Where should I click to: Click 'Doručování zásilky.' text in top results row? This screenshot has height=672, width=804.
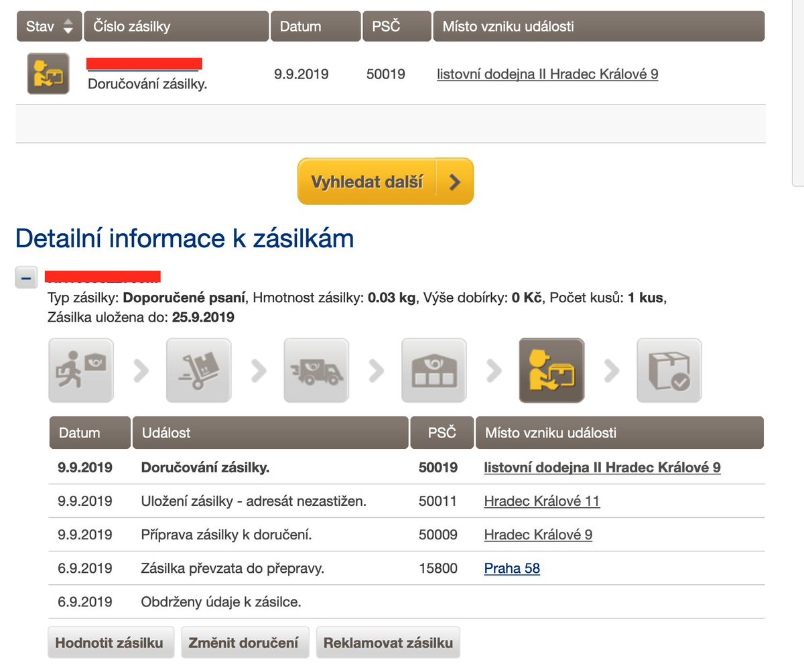[147, 85]
